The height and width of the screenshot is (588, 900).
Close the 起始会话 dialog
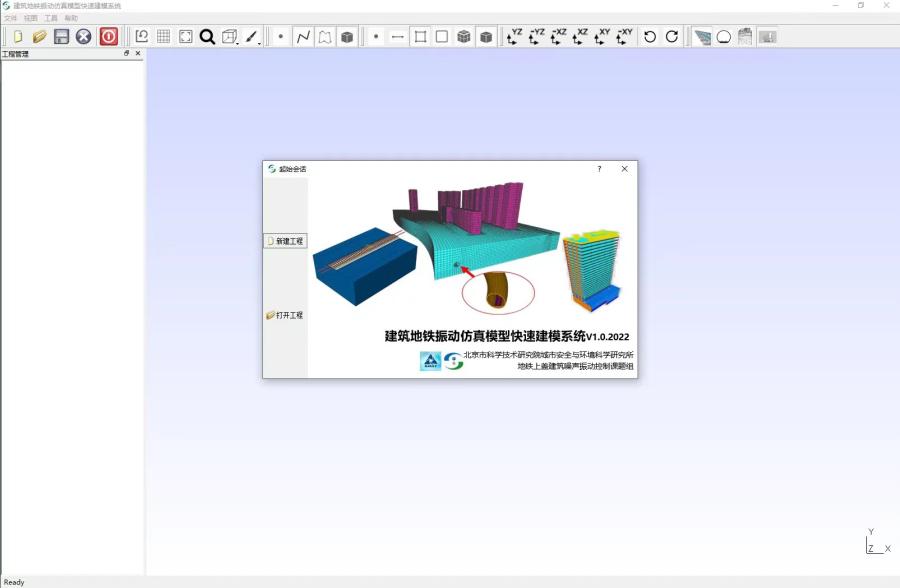point(625,169)
